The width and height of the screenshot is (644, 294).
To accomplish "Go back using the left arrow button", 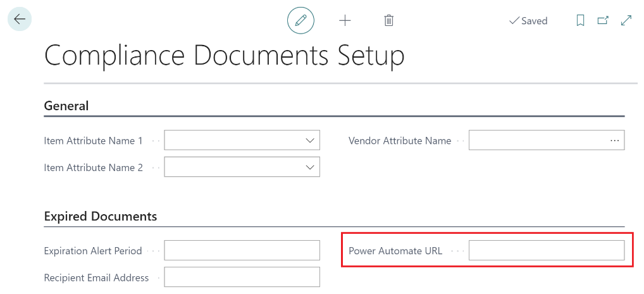I will tap(20, 20).
